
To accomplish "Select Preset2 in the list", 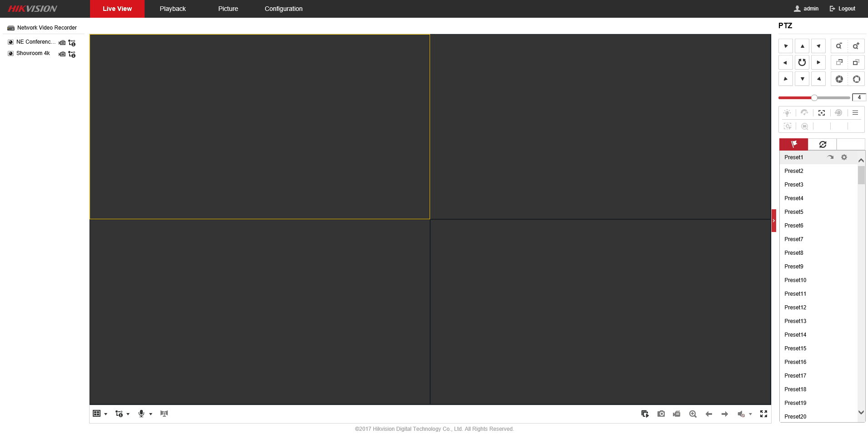I will pyautogui.click(x=818, y=171).
